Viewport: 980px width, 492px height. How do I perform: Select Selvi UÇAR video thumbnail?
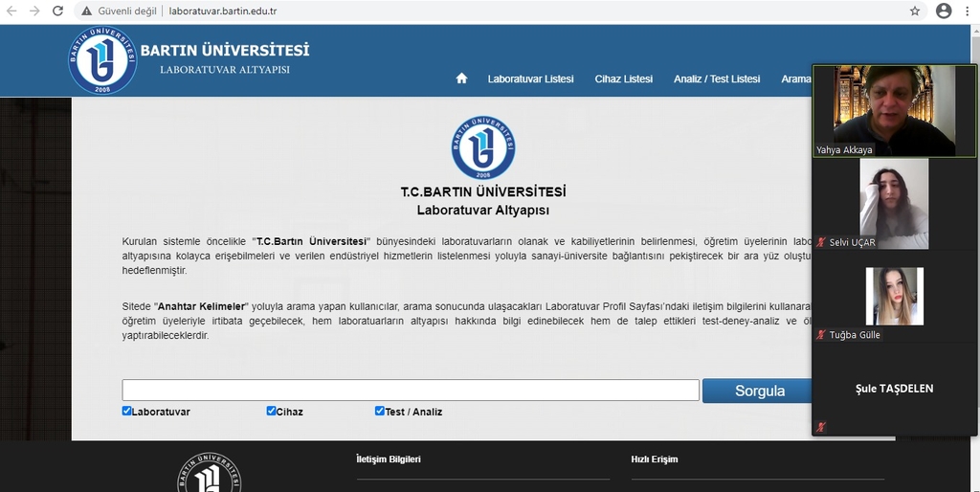pos(894,205)
